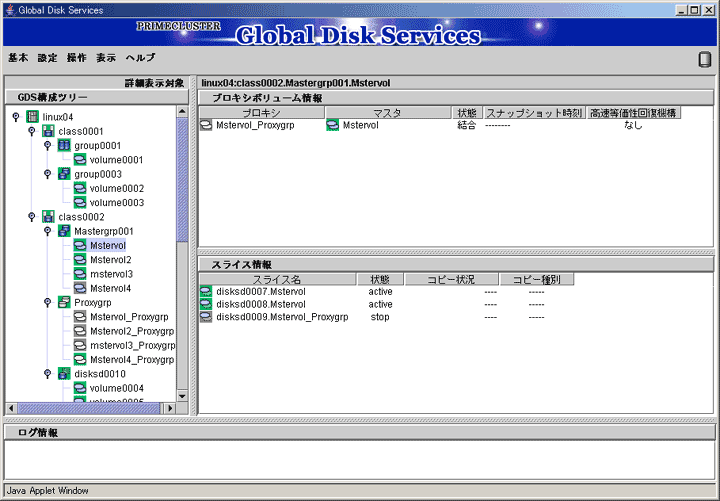720x501 pixels.
Task: Click the Proxygrp group icon
Action: 64,302
